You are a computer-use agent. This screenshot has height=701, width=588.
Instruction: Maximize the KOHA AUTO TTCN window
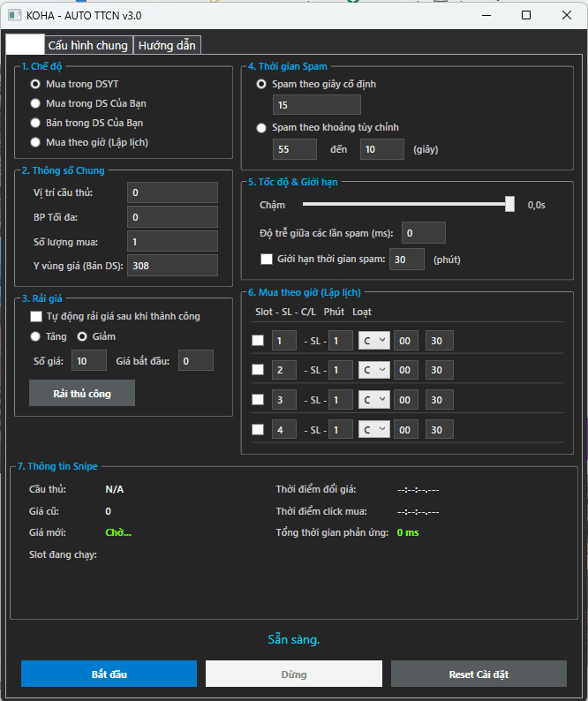click(x=526, y=15)
